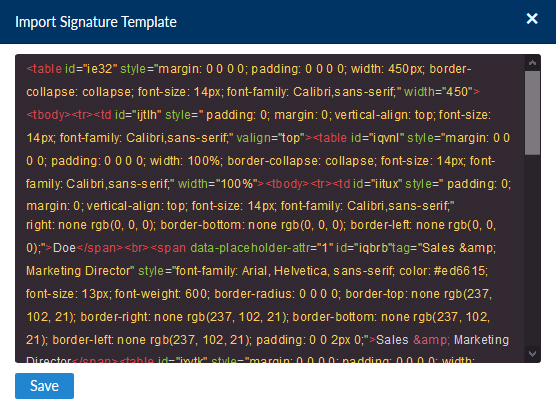Screen dimensions: 556x409
Task: Click the 'ie32' id value
Action: point(99,68)
